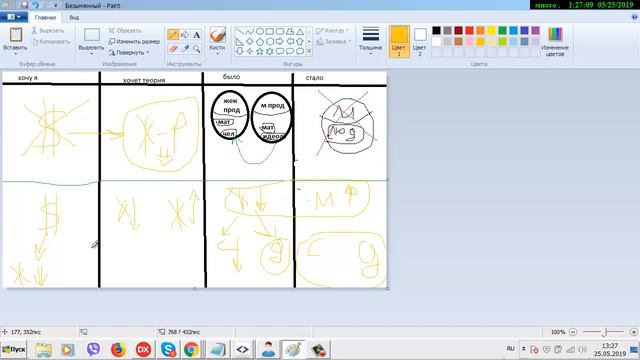Select the Fill with color bucket tool

[x=185, y=35]
